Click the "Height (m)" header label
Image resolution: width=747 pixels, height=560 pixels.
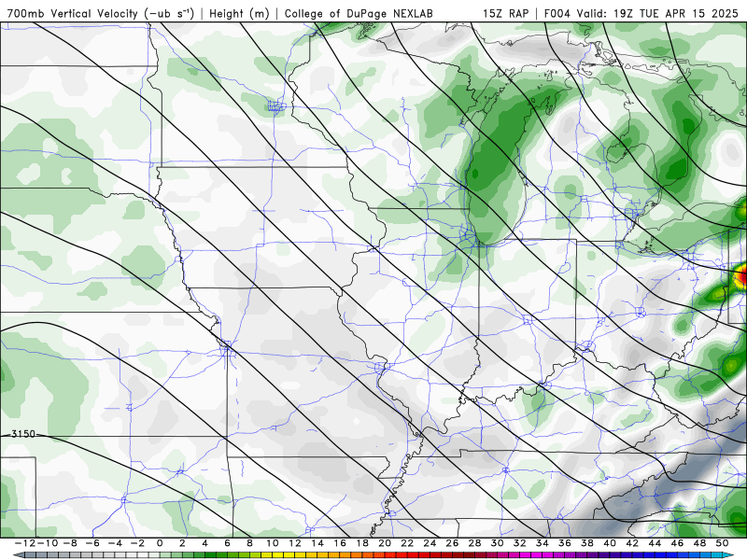239,14
